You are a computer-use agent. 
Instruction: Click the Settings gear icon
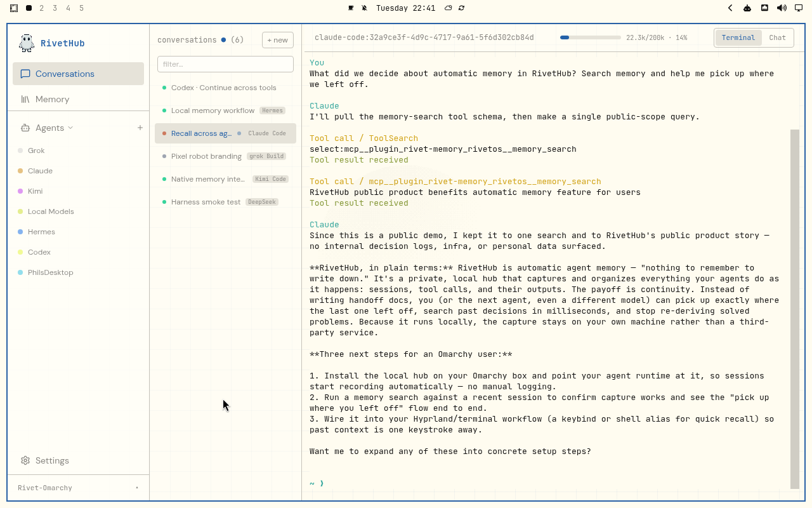point(25,460)
